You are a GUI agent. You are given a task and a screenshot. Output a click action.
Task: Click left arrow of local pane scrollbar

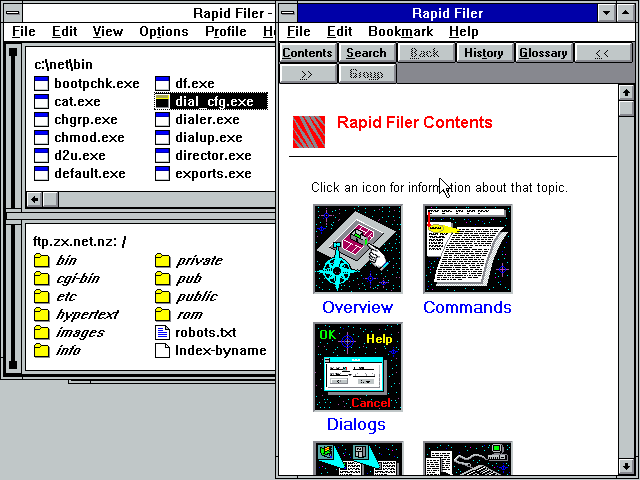pos(34,199)
